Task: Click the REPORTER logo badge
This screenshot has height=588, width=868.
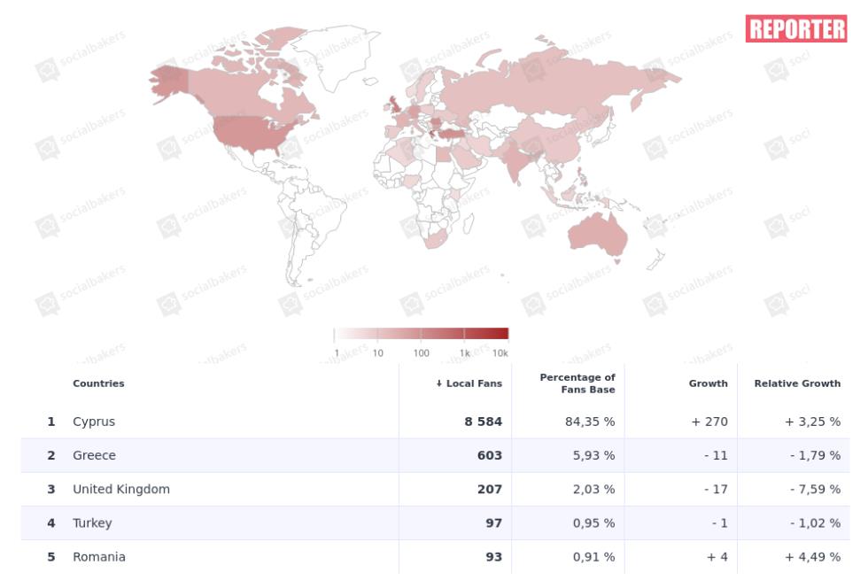Action: 796,29
